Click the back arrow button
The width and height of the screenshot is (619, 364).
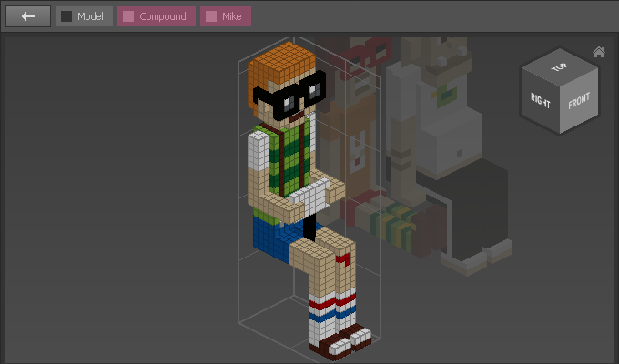click(x=28, y=16)
